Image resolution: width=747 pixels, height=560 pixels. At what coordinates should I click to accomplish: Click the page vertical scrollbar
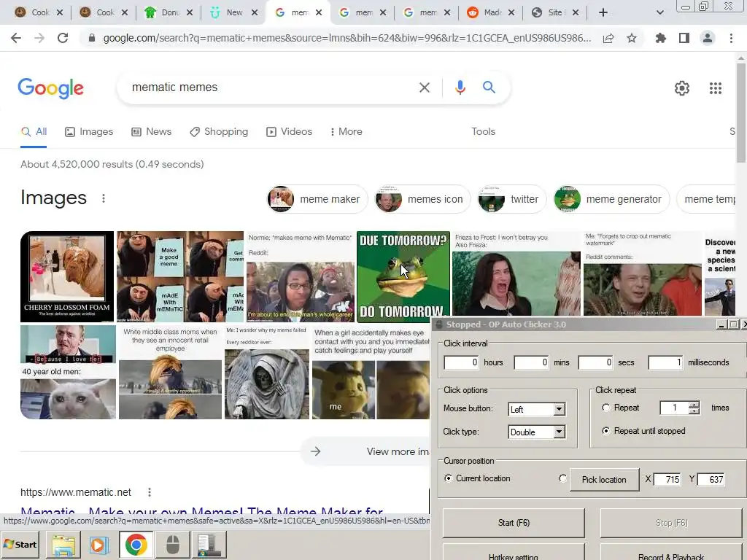pos(741,112)
